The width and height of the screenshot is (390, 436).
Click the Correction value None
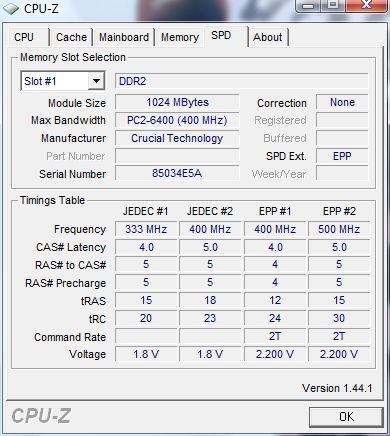342,102
